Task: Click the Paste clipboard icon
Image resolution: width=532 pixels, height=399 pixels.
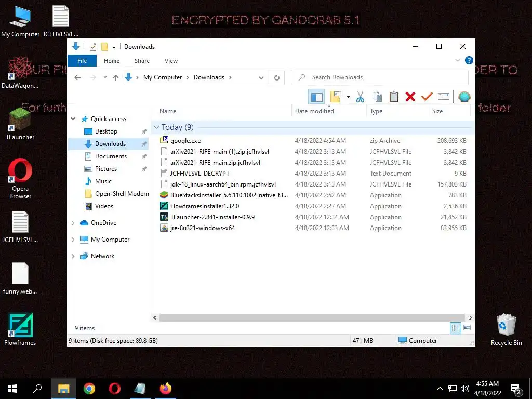Action: (394, 97)
